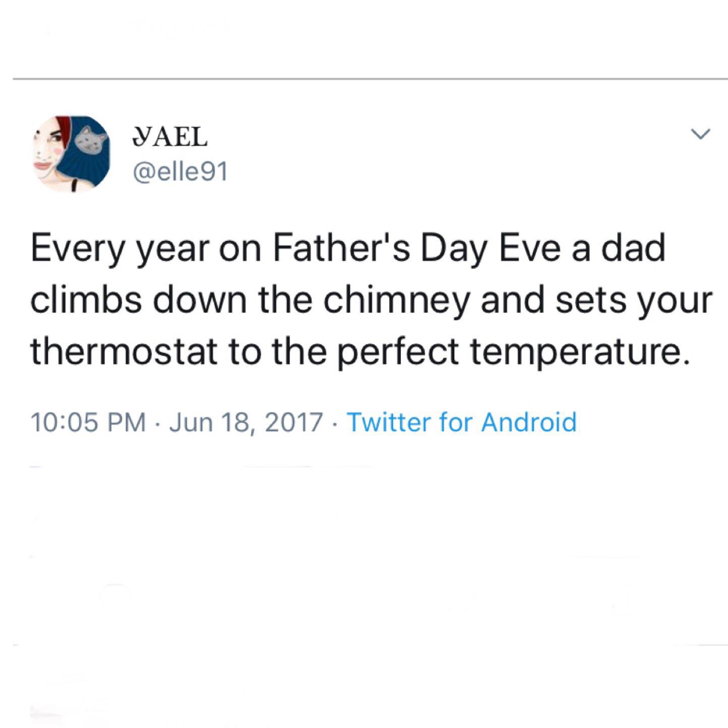Expand the tweet via the down arrow
Image resolution: width=728 pixels, height=728 pixels.
click(700, 132)
